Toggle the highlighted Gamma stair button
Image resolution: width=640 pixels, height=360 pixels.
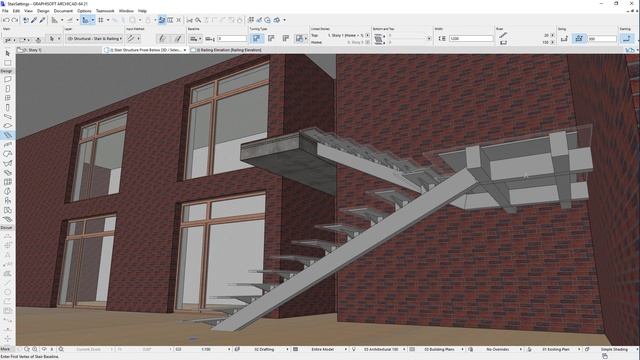point(627,38)
